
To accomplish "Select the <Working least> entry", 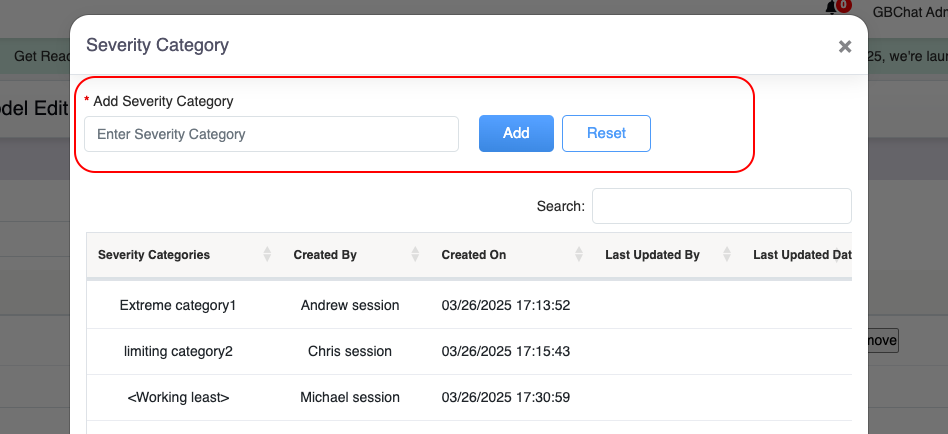I will (178, 397).
